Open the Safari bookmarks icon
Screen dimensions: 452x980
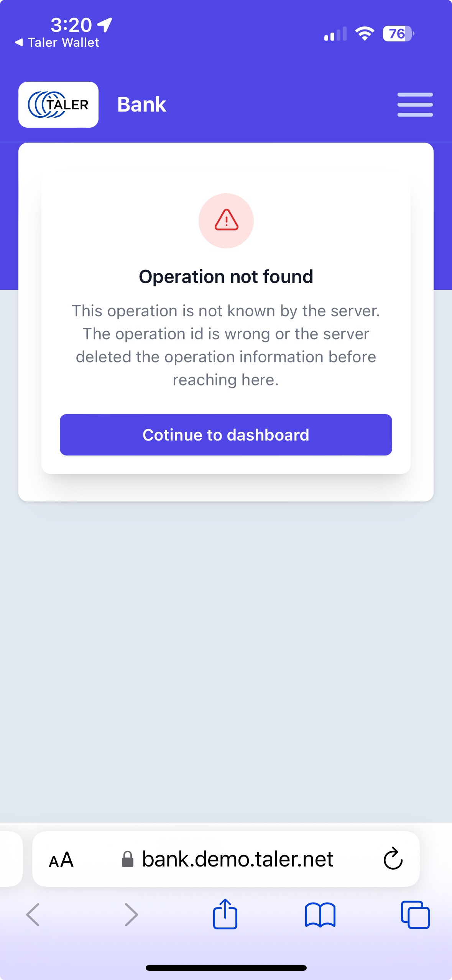pyautogui.click(x=320, y=914)
